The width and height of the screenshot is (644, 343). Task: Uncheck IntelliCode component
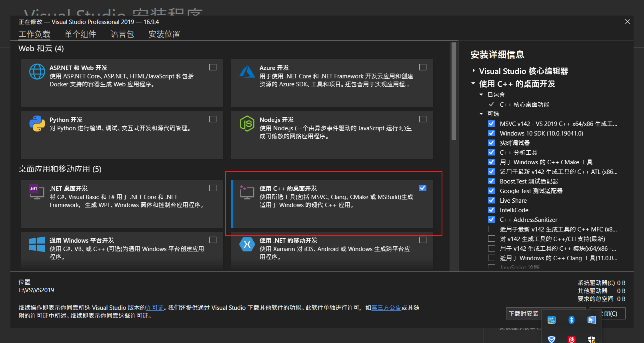pos(492,210)
